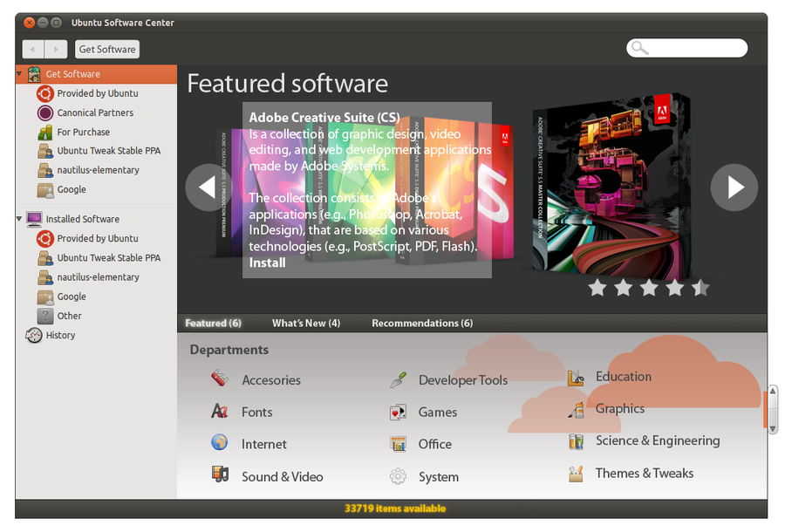Click the Canonical Partners purple circle icon

[45, 113]
